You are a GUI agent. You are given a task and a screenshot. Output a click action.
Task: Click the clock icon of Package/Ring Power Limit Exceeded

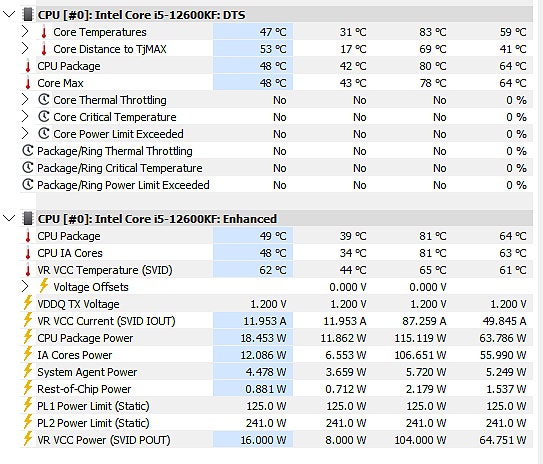(x=28, y=185)
